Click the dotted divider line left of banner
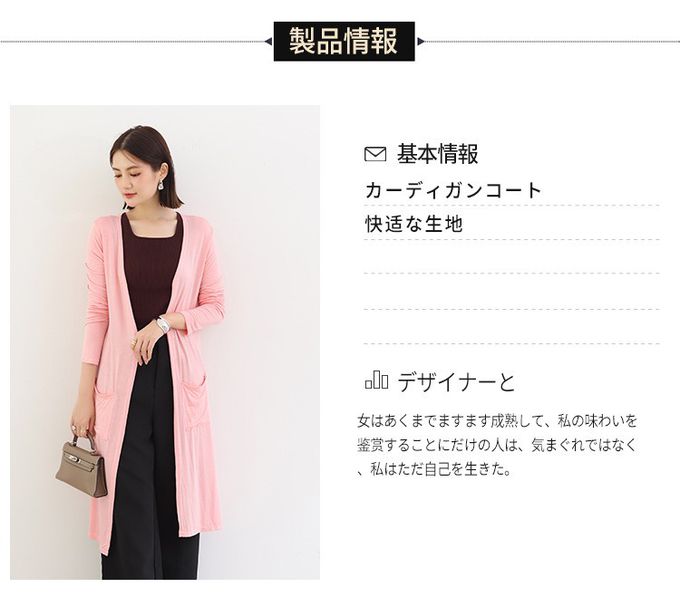The width and height of the screenshot is (680, 597). click(x=132, y=42)
